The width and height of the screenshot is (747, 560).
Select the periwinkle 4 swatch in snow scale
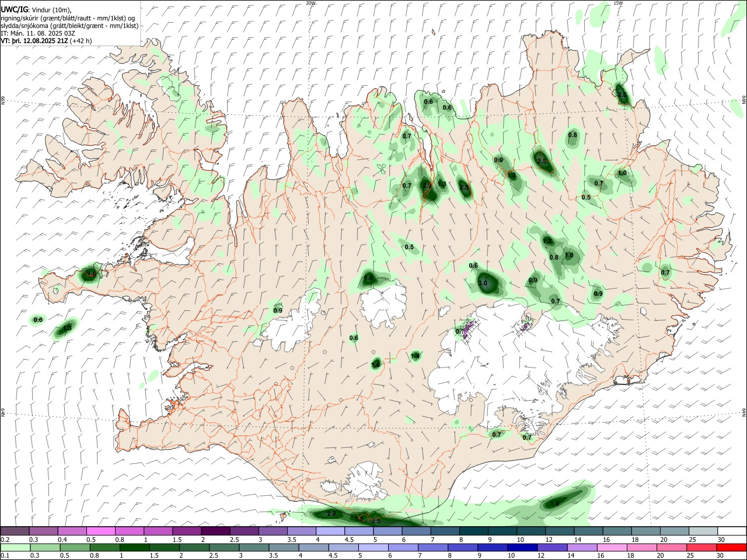point(330,531)
